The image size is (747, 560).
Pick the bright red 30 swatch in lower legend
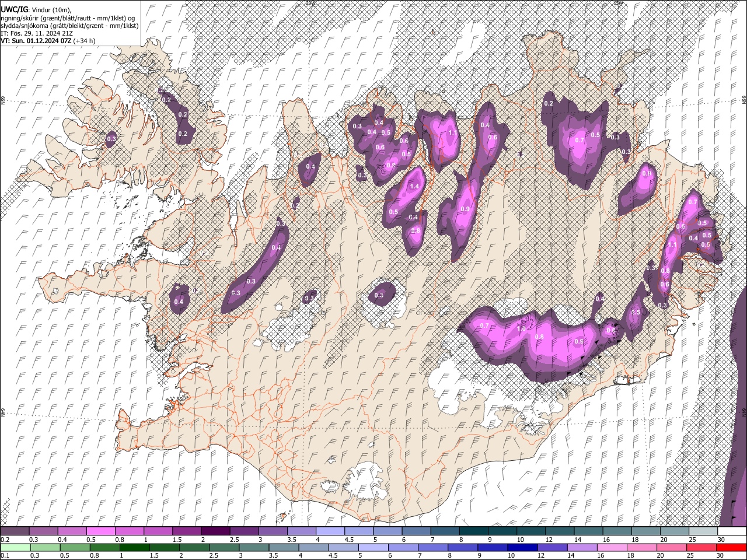(x=731, y=547)
